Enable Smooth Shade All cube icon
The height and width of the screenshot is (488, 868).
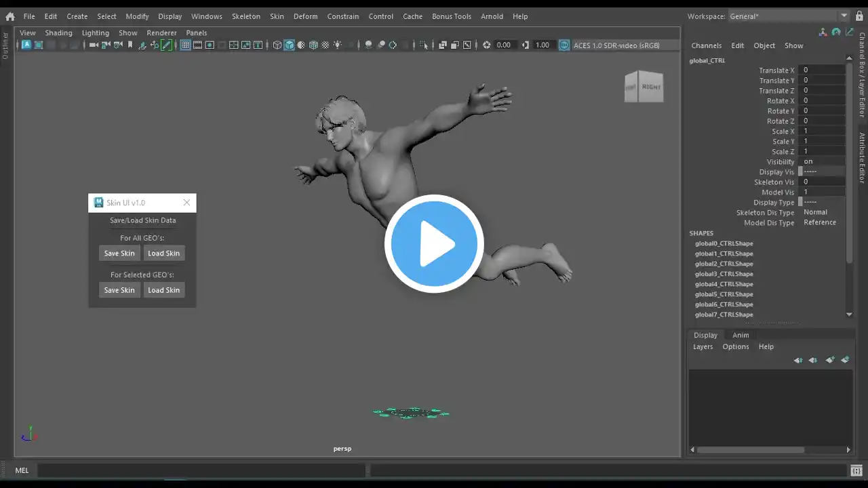[289, 45]
